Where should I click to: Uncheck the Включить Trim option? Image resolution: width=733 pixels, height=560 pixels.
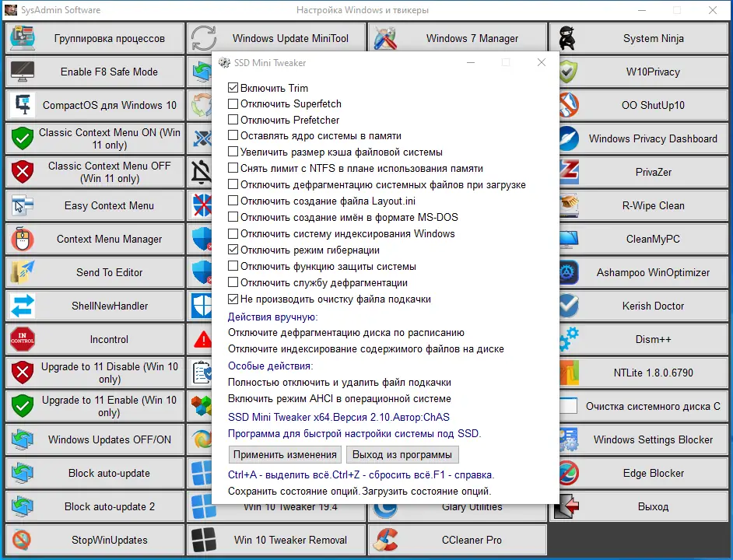(231, 88)
